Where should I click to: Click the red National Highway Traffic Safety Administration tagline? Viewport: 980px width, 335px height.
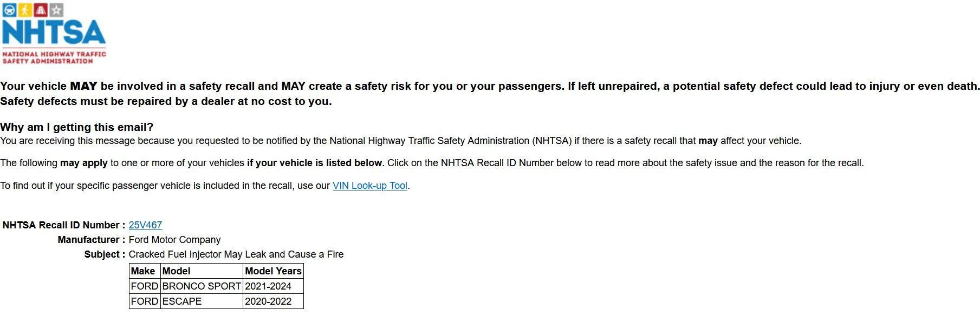point(54,57)
